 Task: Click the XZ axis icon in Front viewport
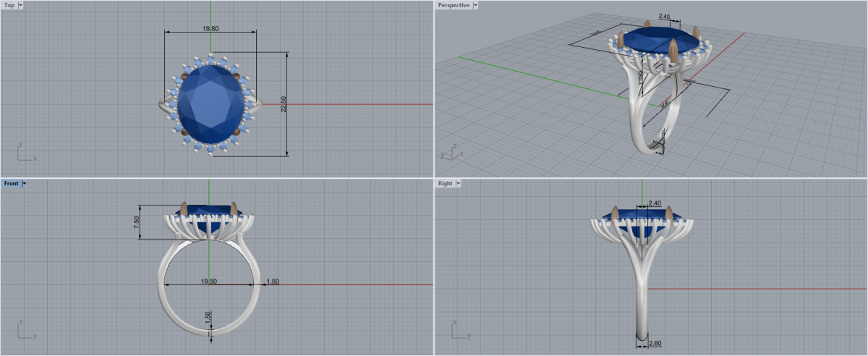tap(25, 331)
